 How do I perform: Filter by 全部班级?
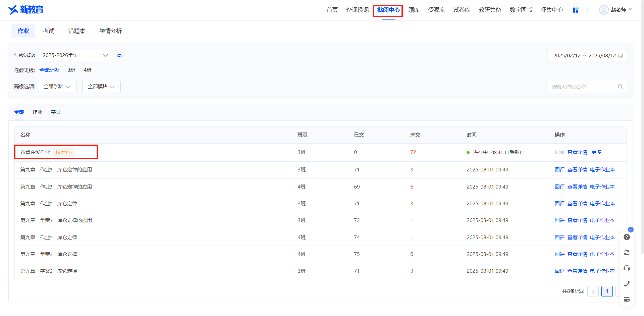tap(49, 70)
